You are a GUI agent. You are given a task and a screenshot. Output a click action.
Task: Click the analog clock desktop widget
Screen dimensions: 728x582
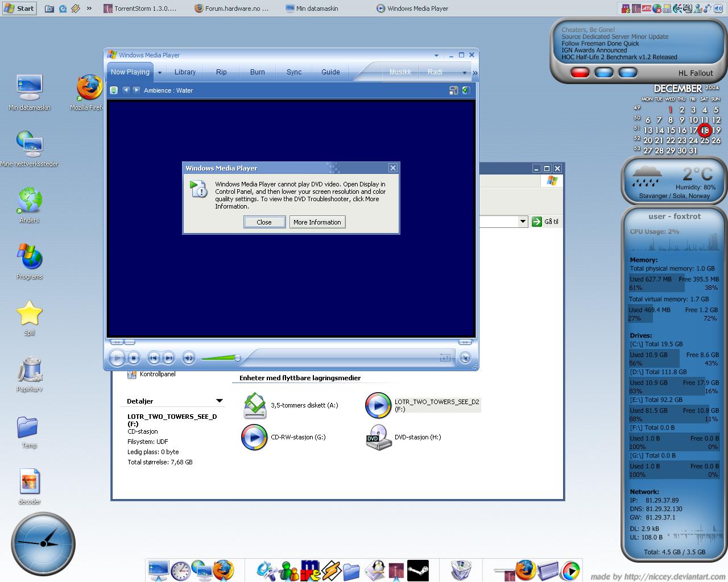(x=43, y=543)
